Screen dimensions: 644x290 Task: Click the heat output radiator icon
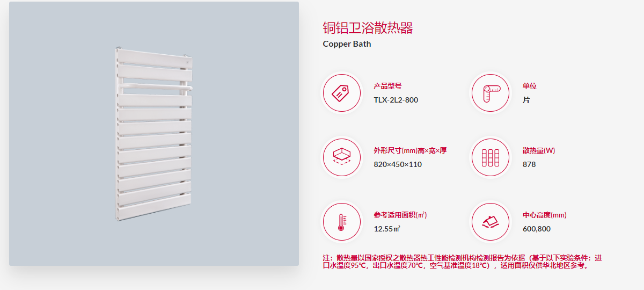coord(490,157)
